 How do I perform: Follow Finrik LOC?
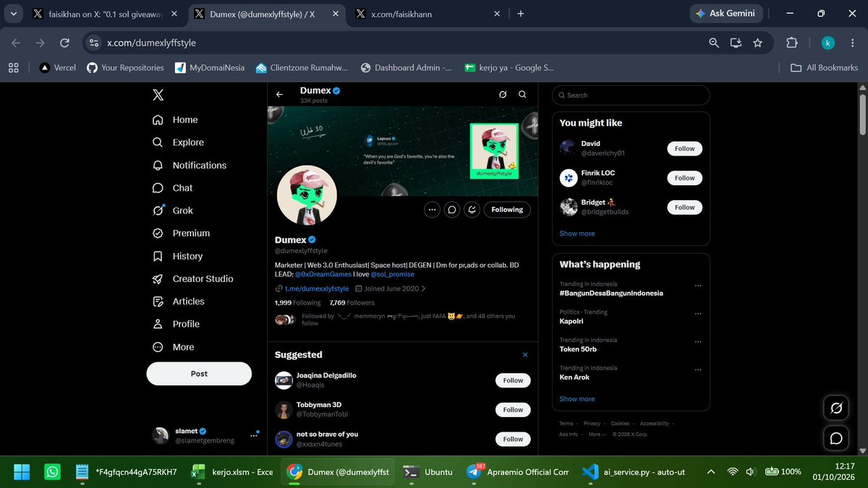click(x=684, y=178)
